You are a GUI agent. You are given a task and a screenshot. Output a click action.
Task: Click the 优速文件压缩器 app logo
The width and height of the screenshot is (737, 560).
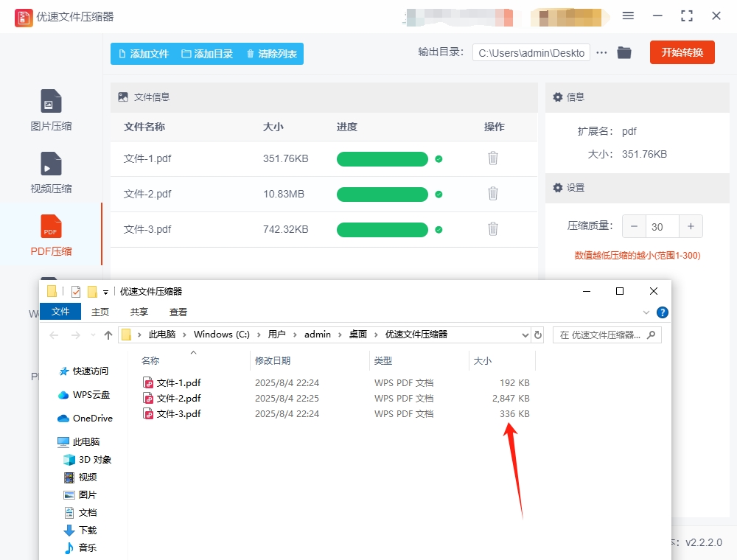coord(24,18)
